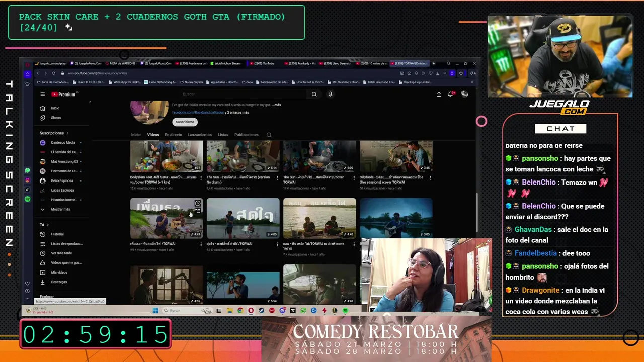Switch to the (2308) Prankedy browser tab
The image size is (644, 362).
pyautogui.click(x=300, y=63)
